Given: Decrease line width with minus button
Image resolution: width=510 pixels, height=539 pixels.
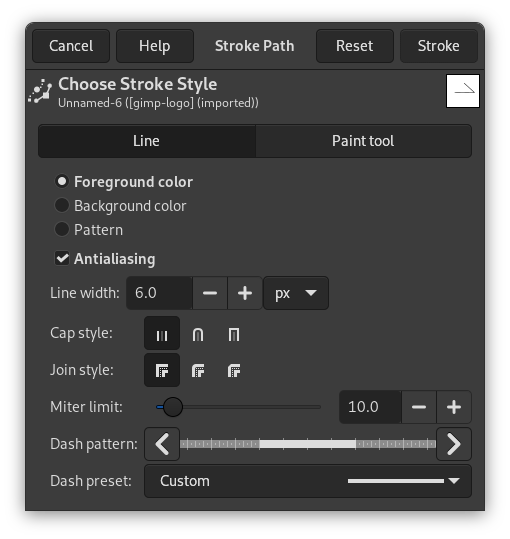Looking at the screenshot, I should [x=210, y=293].
